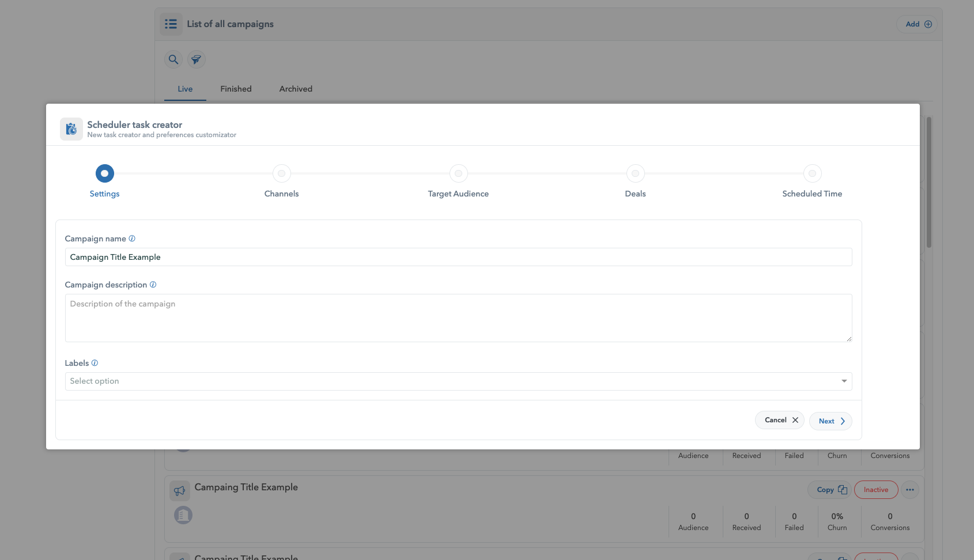Click the Next button
This screenshot has width=974, height=560.
point(831,421)
